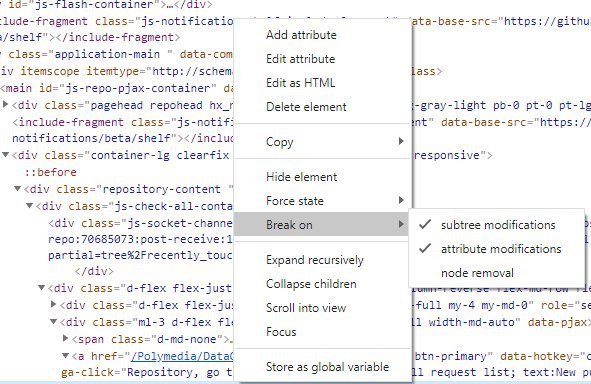591x384 pixels.
Task: Choose Expand recursively
Action: [x=315, y=260]
